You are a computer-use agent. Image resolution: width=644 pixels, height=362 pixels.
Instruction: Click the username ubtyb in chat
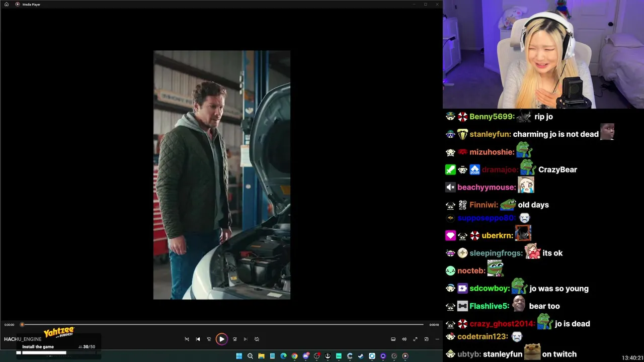tap(469, 354)
